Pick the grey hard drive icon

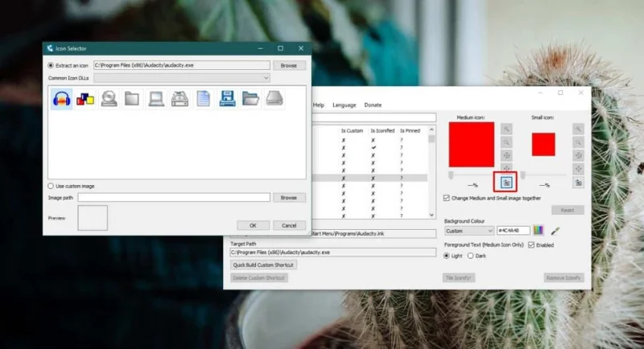(275, 99)
